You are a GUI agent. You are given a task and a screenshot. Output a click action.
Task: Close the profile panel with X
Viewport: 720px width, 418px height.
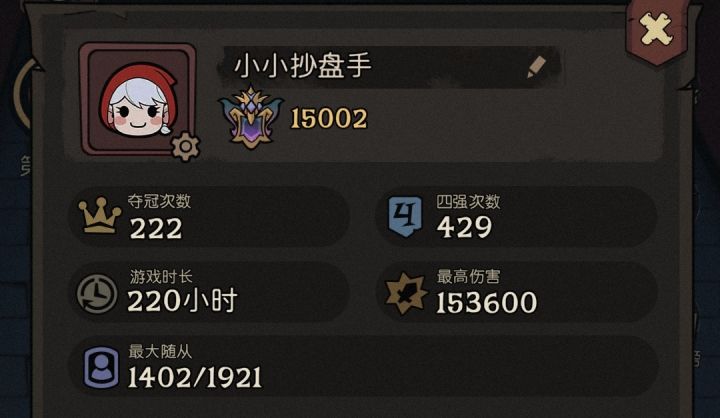pyautogui.click(x=657, y=29)
